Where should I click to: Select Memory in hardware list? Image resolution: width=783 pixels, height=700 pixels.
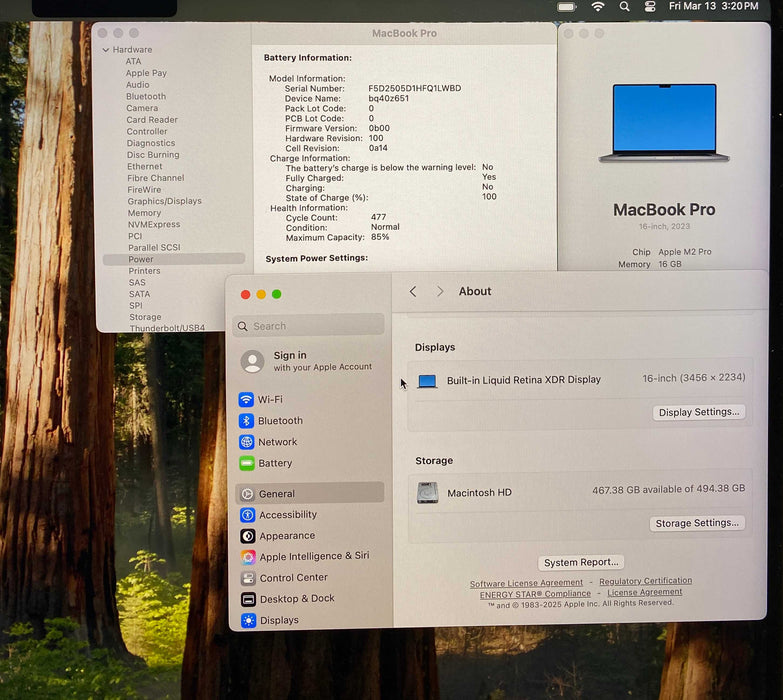[x=144, y=213]
